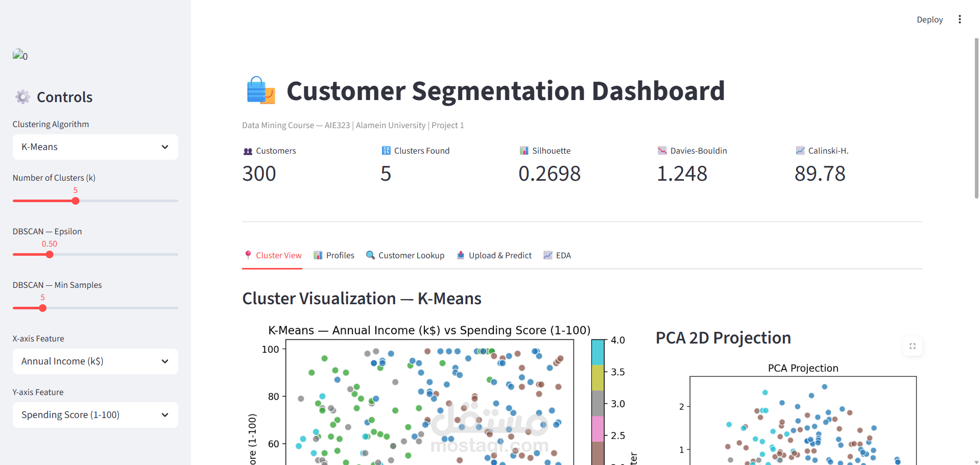
Task: Open the Upload & Predict tab
Action: pos(494,255)
